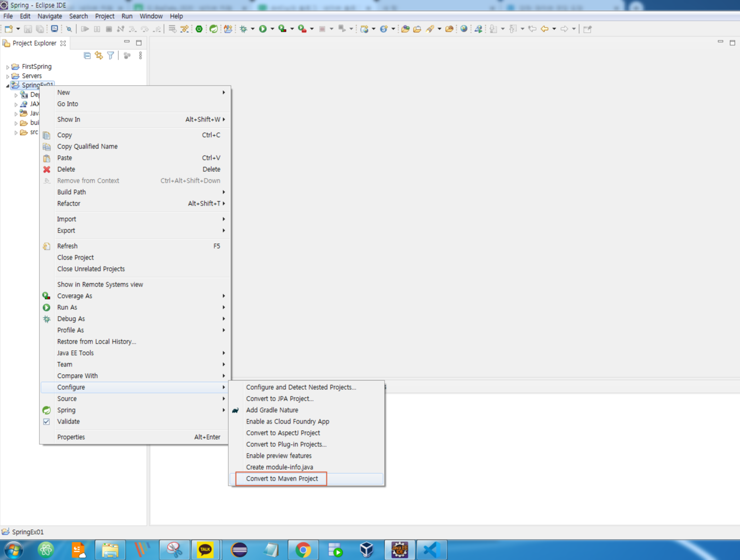Click the Spring Boot dashboard green power icon
740x560 pixels.
point(199,29)
